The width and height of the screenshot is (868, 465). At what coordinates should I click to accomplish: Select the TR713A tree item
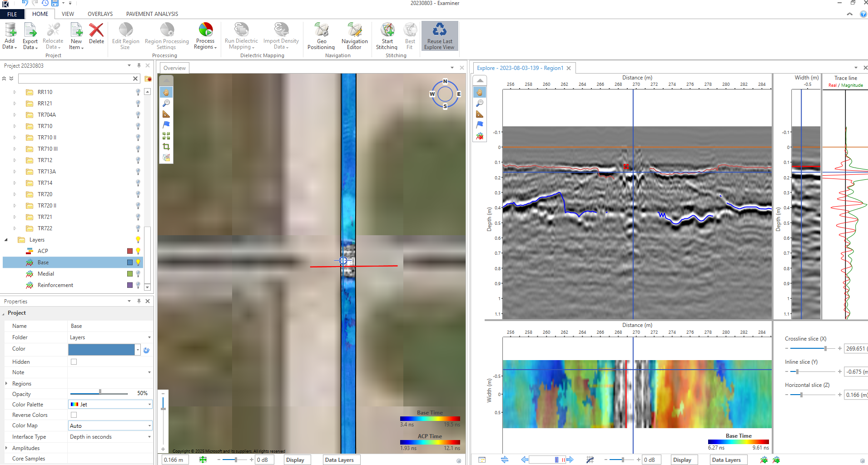click(x=46, y=172)
